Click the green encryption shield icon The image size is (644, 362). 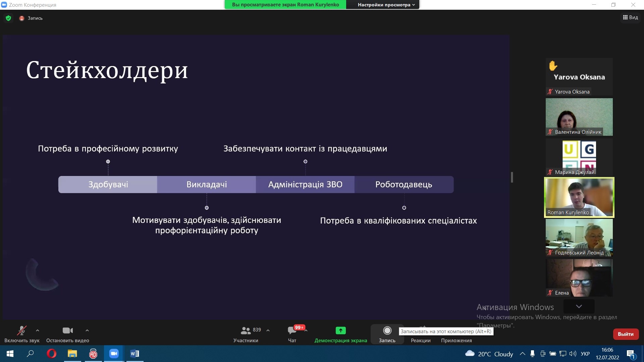tap(8, 18)
